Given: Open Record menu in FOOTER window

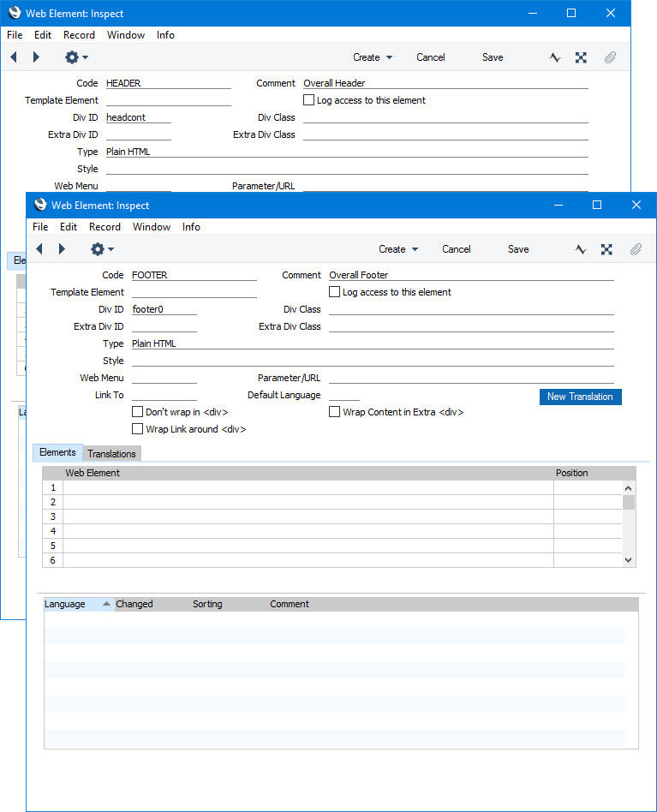Looking at the screenshot, I should pos(105,227).
